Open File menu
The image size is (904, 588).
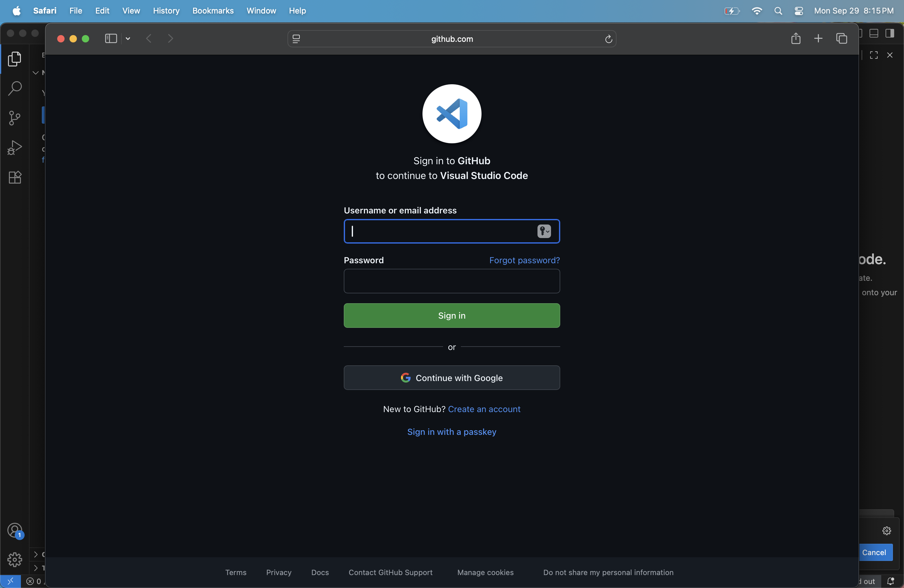[76, 11]
